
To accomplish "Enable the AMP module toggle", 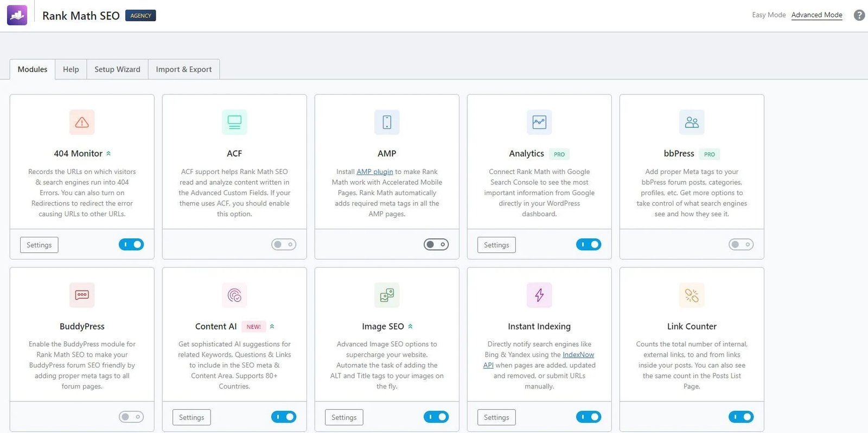I will (436, 244).
